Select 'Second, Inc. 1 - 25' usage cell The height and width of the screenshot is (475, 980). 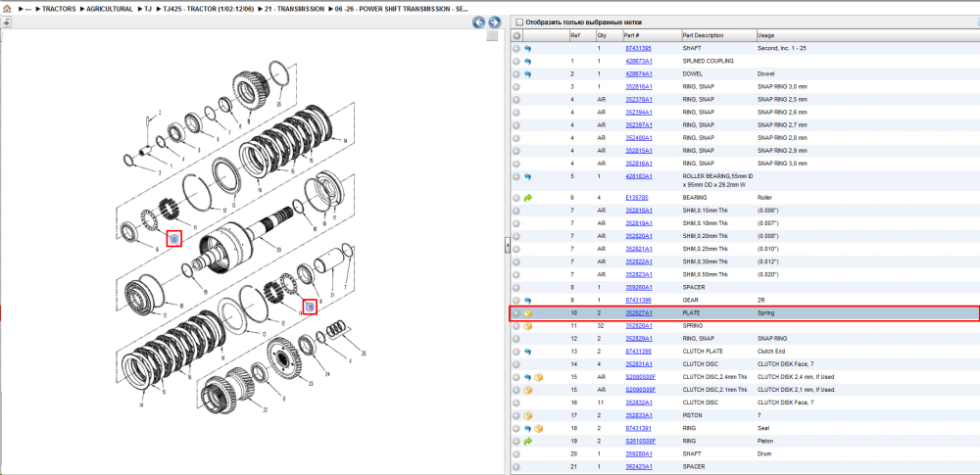(782, 49)
